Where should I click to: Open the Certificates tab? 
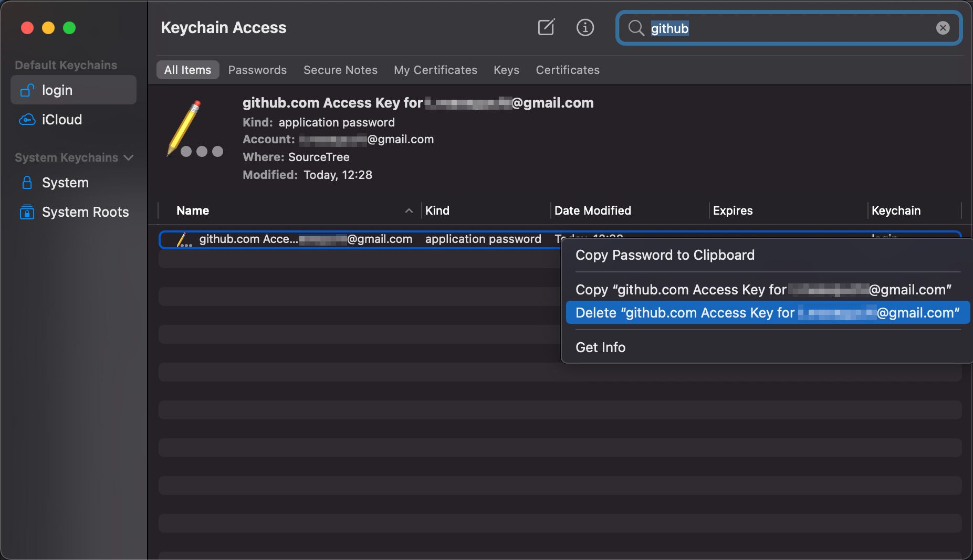[568, 70]
